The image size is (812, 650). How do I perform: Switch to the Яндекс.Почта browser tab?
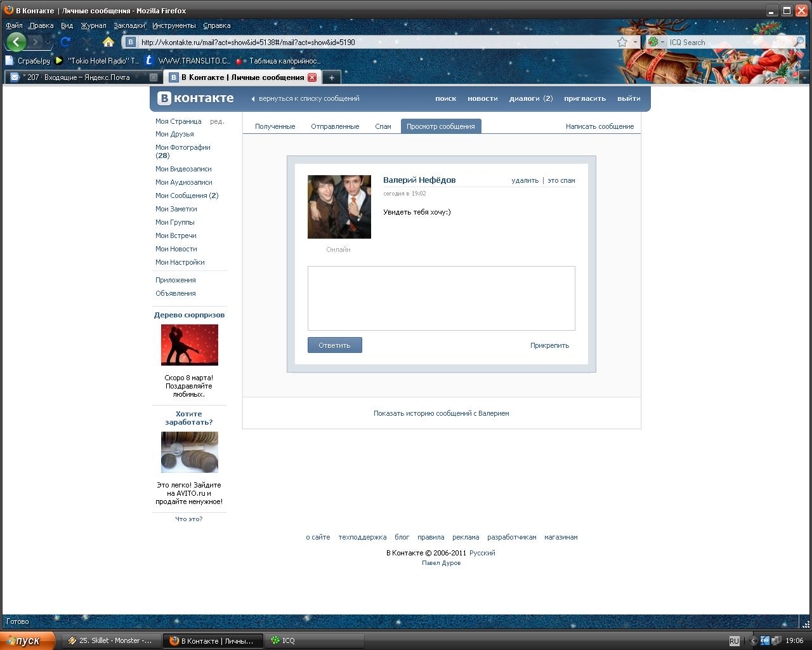(x=82, y=77)
